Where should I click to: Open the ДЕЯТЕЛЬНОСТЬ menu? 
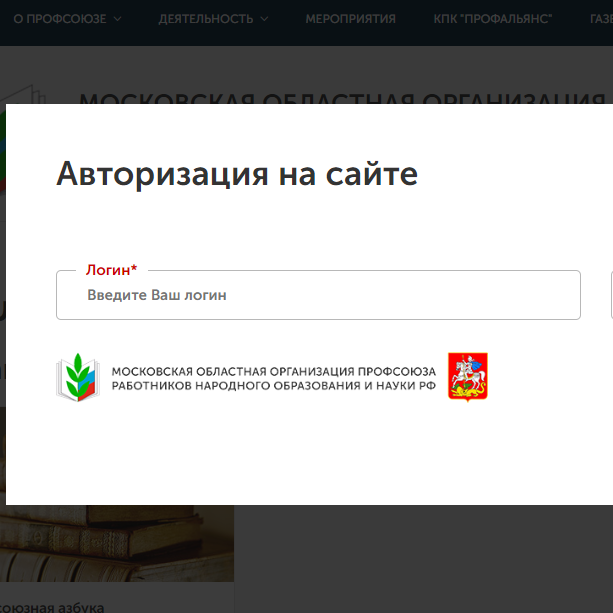coord(206,19)
